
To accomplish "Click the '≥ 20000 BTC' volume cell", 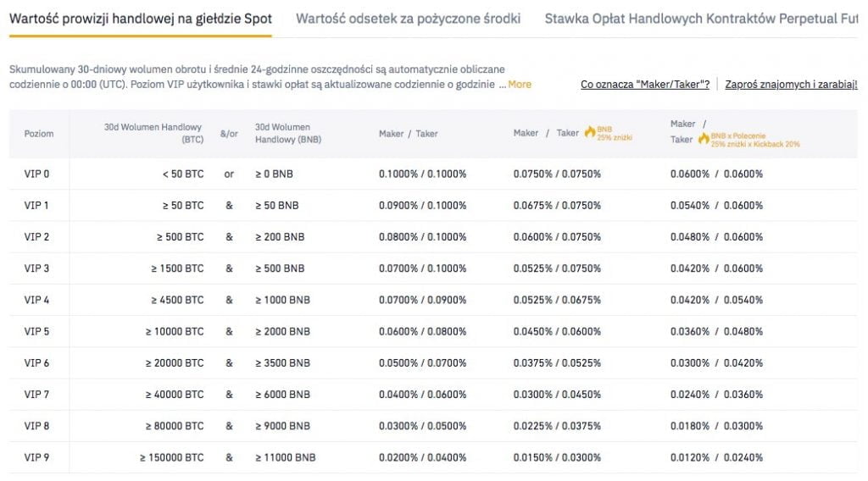I will pyautogui.click(x=175, y=362).
